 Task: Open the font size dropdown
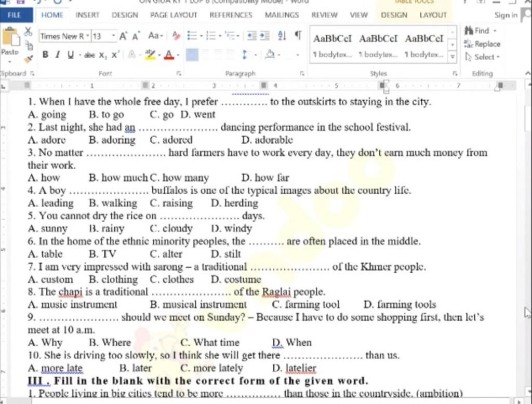(114, 36)
